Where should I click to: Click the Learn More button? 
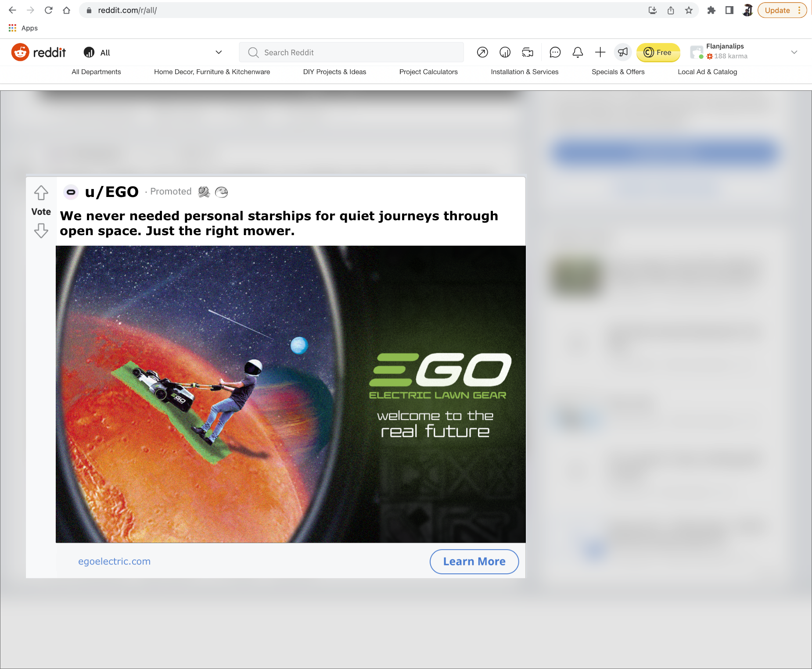pyautogui.click(x=474, y=562)
